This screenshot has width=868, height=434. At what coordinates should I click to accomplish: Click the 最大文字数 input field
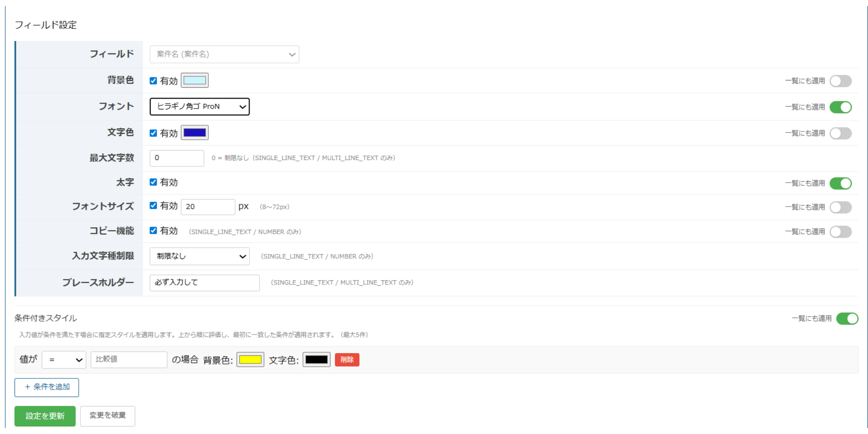[177, 158]
